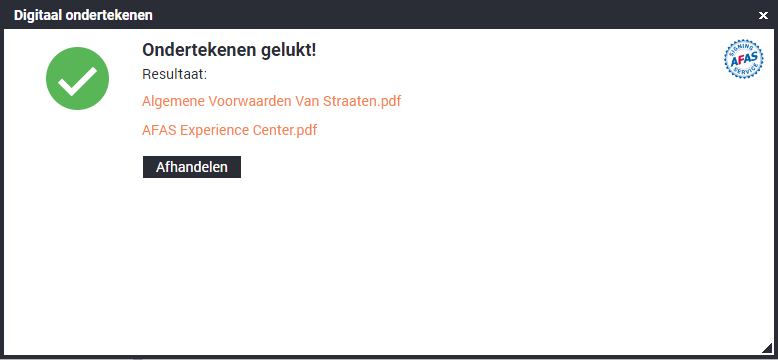Viewport: 778px width, 360px height.
Task: Click the Digitaal ondertekenen title text
Action: click(x=83, y=15)
